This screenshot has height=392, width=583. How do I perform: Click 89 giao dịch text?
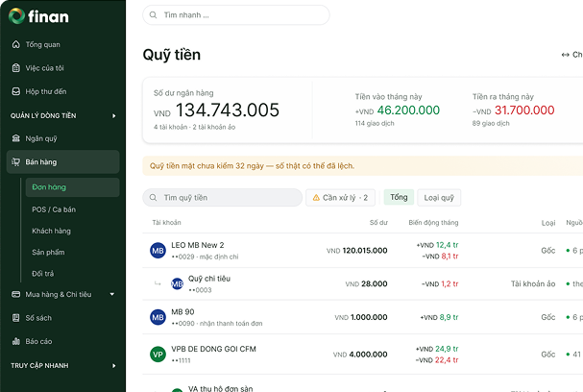pyautogui.click(x=491, y=123)
